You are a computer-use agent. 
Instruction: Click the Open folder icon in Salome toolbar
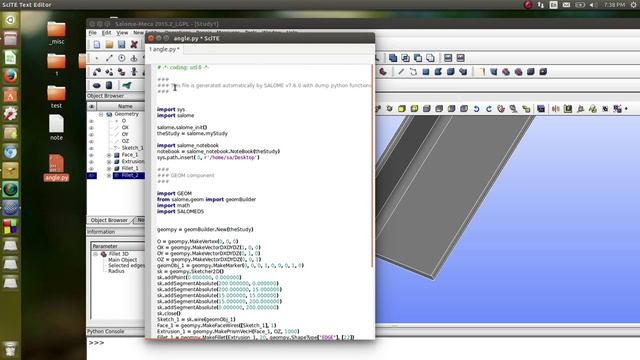pyautogui.click(x=109, y=44)
